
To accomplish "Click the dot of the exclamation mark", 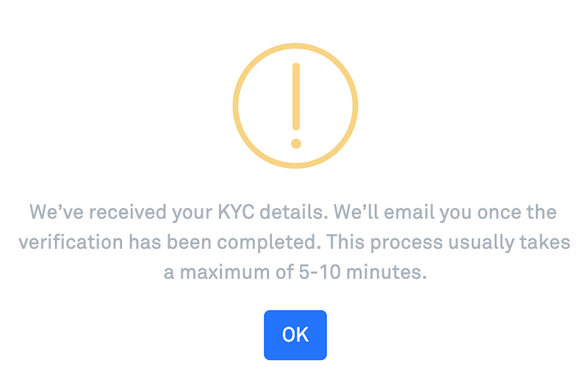I will pyautogui.click(x=296, y=143).
